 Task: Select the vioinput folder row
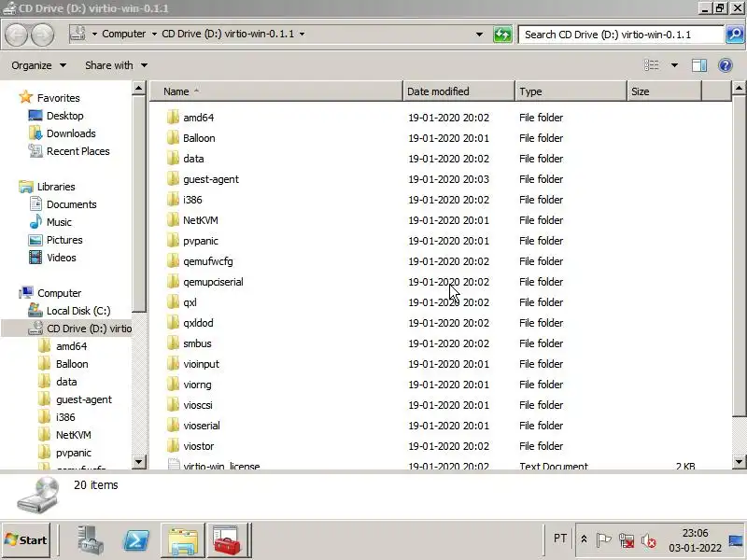click(x=441, y=363)
